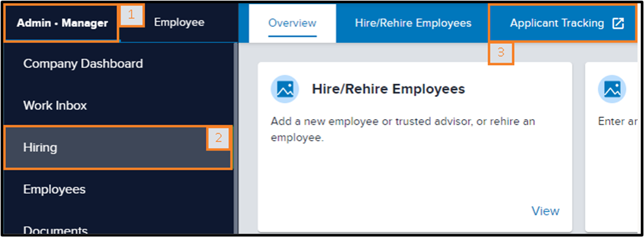Click the orange callout number 2
The image size is (644, 237).
[x=218, y=138]
